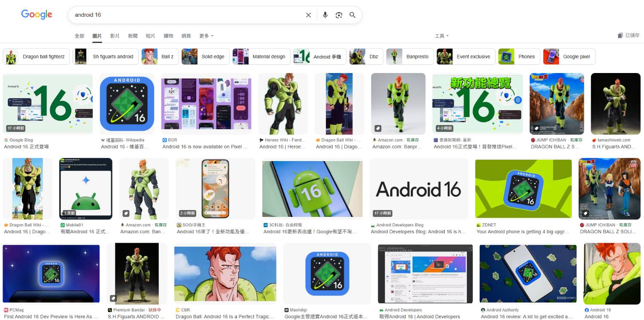Click the PCMag source favicon
Screen dimensions: 644x320
[x=6, y=310]
